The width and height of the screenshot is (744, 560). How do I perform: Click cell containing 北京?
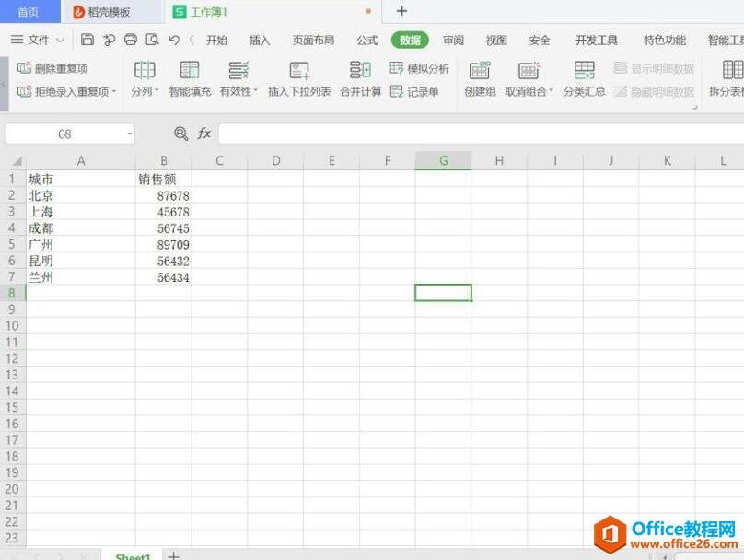click(81, 195)
